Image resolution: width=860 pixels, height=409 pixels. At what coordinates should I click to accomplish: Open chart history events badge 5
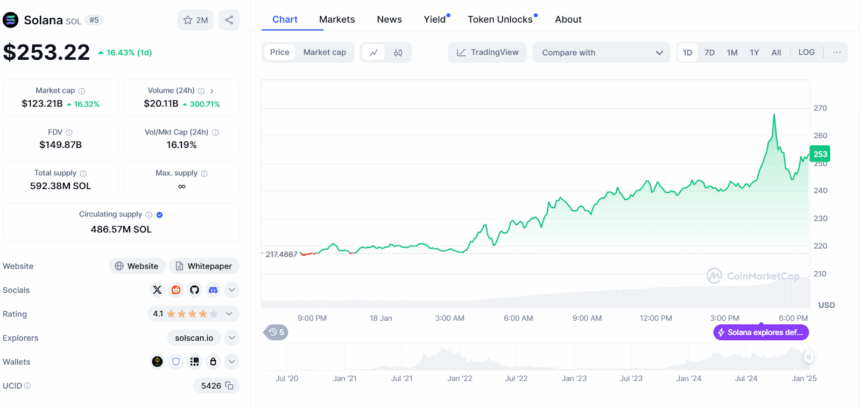pos(276,332)
